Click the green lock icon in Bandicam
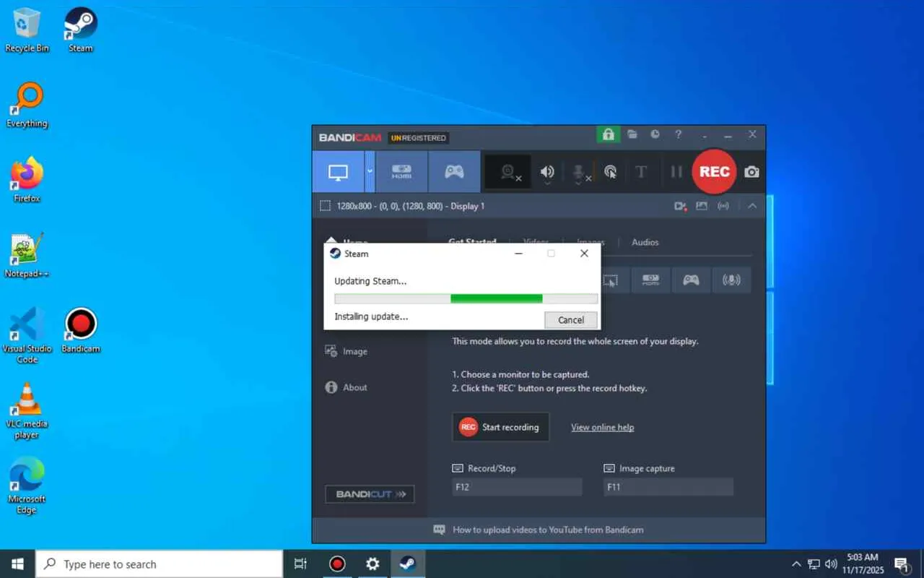This screenshot has height=578, width=924. [x=608, y=134]
